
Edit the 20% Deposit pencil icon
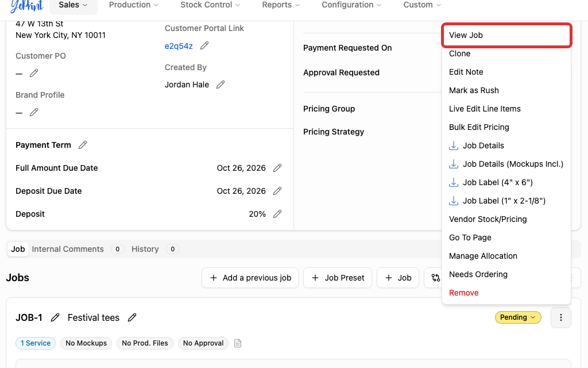pyautogui.click(x=277, y=214)
